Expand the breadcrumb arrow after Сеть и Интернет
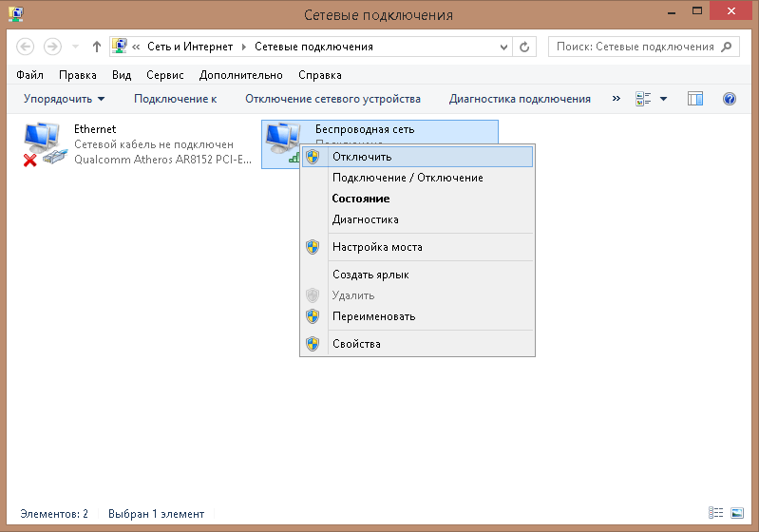The width and height of the screenshot is (759, 532). point(244,47)
